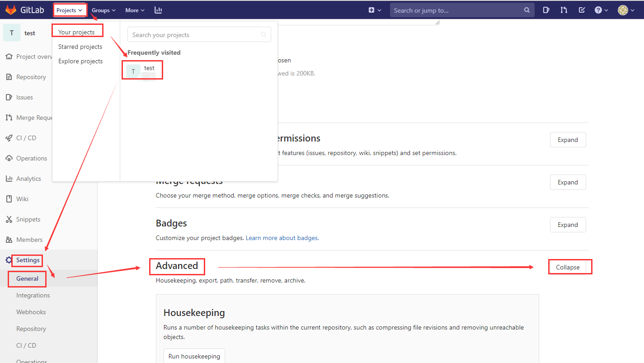
Task: Expand the Badges section
Action: [x=568, y=225]
